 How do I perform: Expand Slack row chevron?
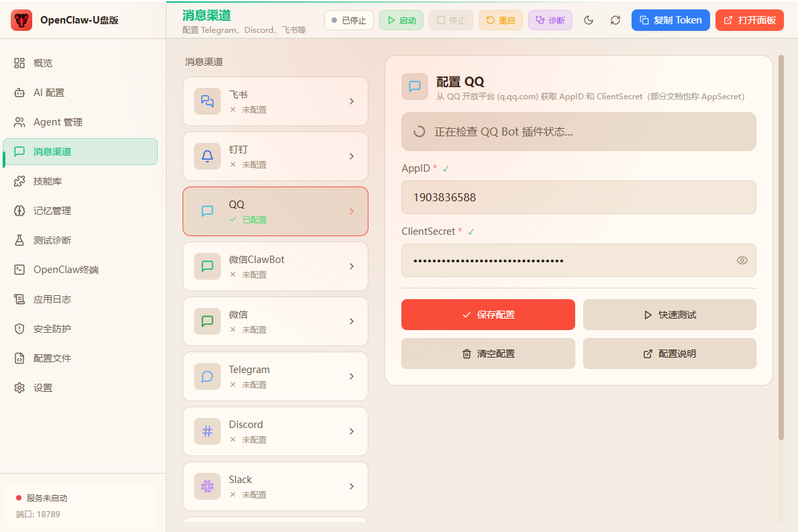pos(352,486)
